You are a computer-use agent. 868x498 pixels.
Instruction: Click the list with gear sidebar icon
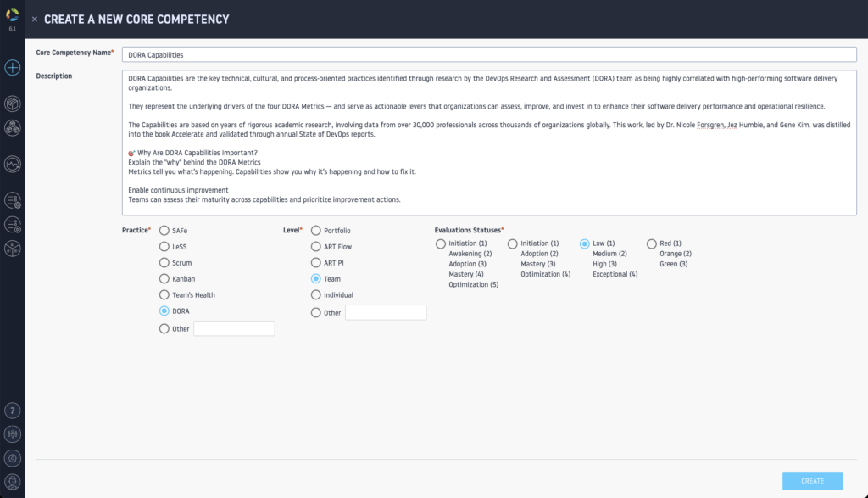pos(12,200)
